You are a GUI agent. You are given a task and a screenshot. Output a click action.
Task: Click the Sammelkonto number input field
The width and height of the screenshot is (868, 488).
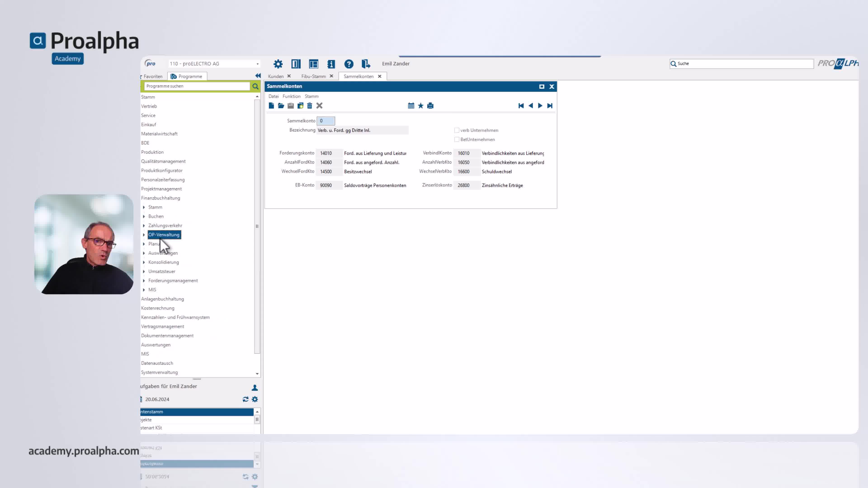326,121
